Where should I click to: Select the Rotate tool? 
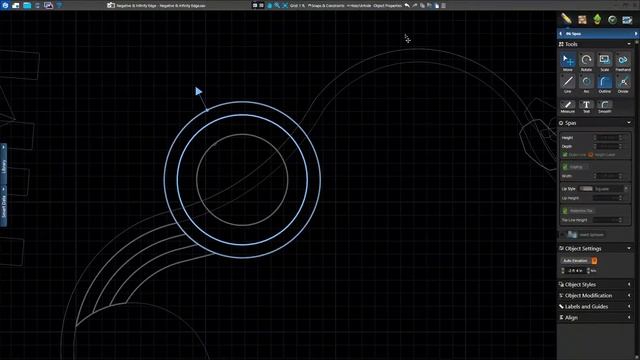(586, 62)
